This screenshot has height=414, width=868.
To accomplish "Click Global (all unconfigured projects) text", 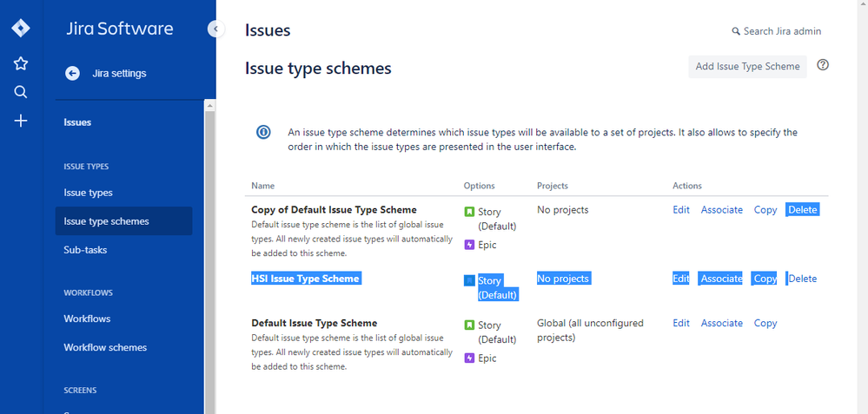I will pos(590,330).
